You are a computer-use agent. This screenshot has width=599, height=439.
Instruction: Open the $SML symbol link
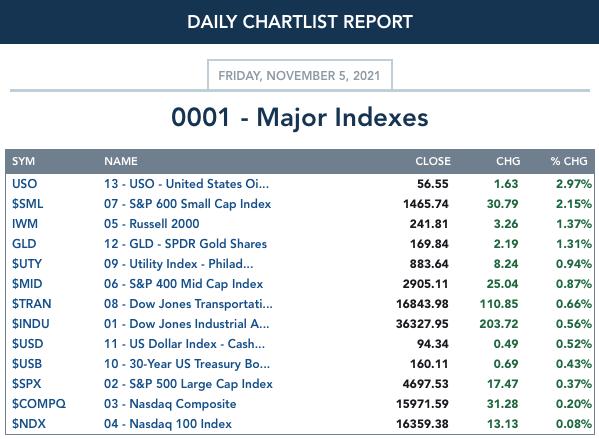coord(28,204)
